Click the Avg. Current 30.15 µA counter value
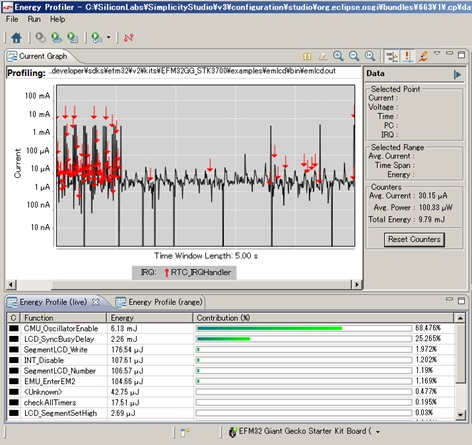The image size is (472, 445). [x=433, y=196]
